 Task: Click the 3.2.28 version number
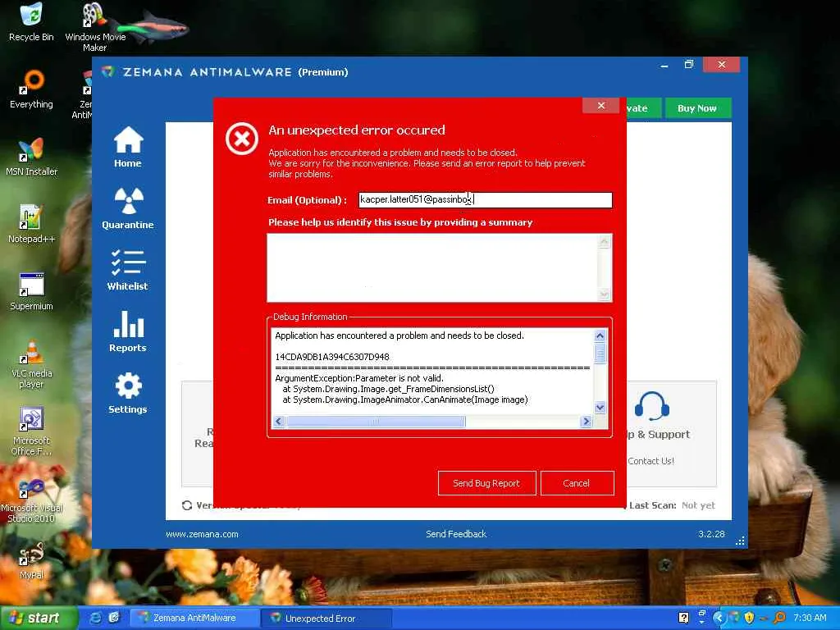tap(711, 534)
